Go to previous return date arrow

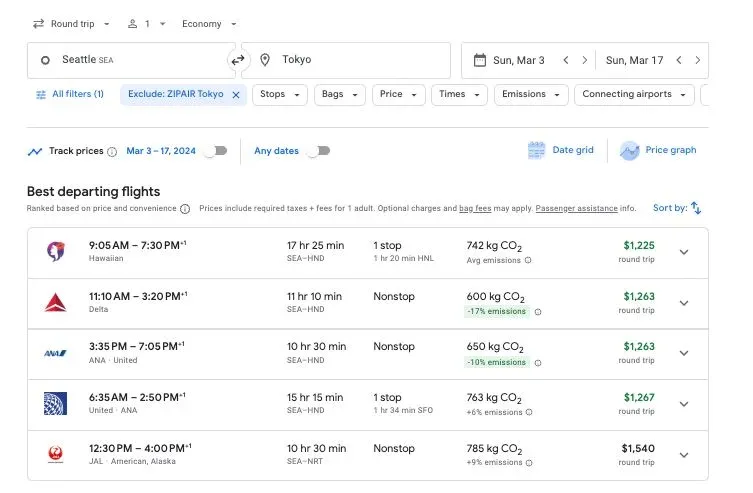tap(679, 60)
